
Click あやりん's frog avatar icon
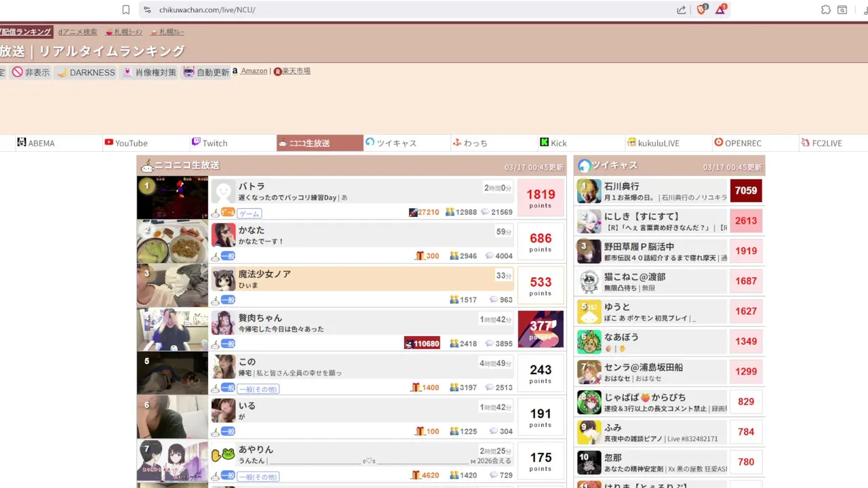point(224,455)
